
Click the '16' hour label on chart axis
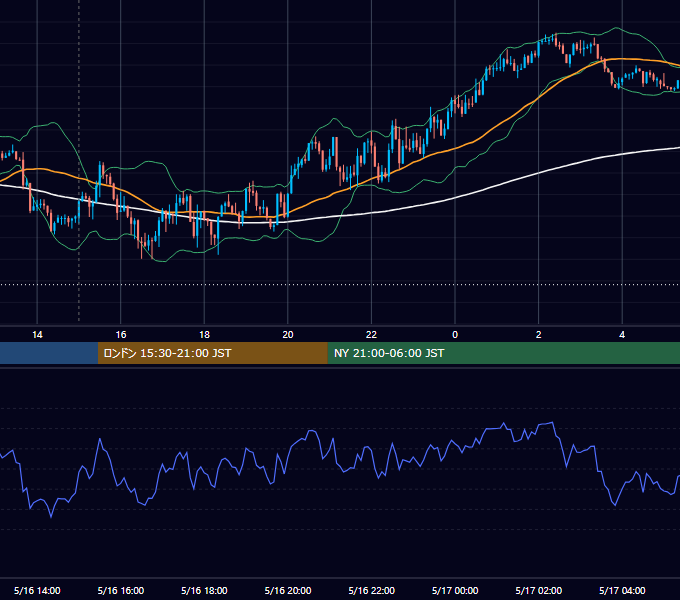(121, 335)
